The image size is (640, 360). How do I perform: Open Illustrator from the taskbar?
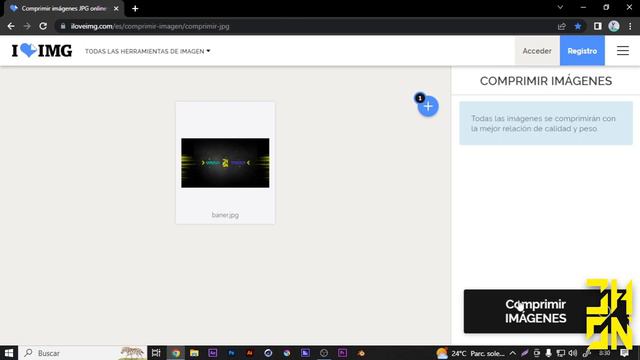[250, 353]
